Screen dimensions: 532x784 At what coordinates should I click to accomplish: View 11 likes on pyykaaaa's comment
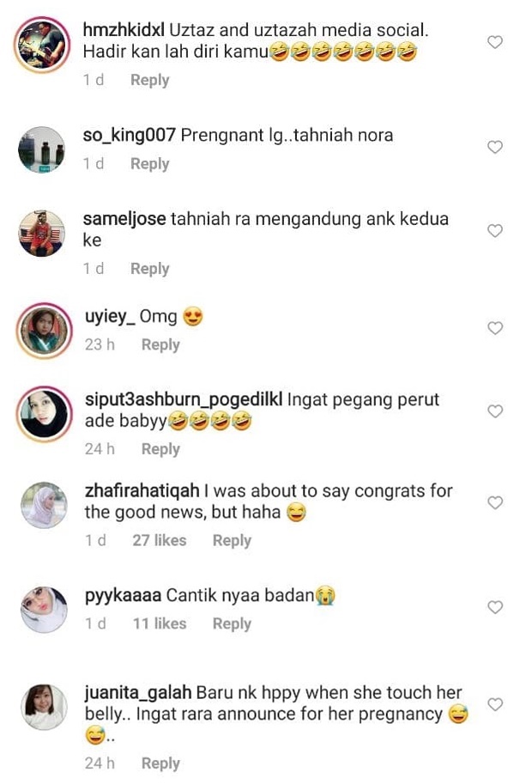pos(160,624)
